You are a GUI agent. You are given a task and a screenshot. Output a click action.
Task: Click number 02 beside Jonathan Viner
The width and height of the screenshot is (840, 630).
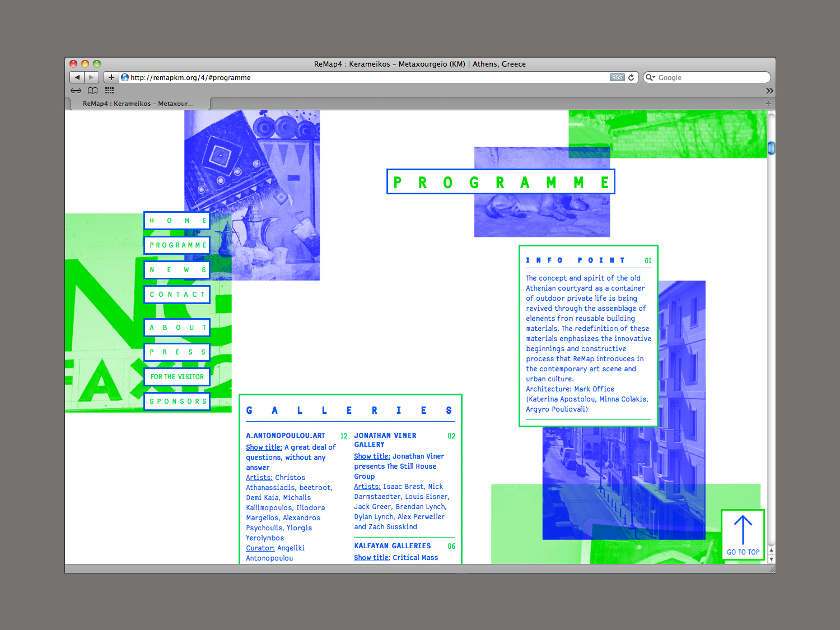[x=451, y=436]
